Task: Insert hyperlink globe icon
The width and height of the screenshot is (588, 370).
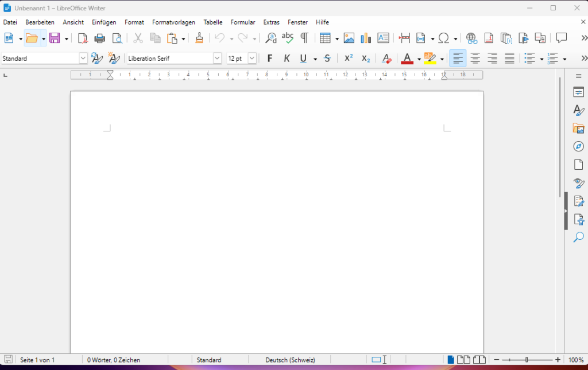Action: point(471,38)
